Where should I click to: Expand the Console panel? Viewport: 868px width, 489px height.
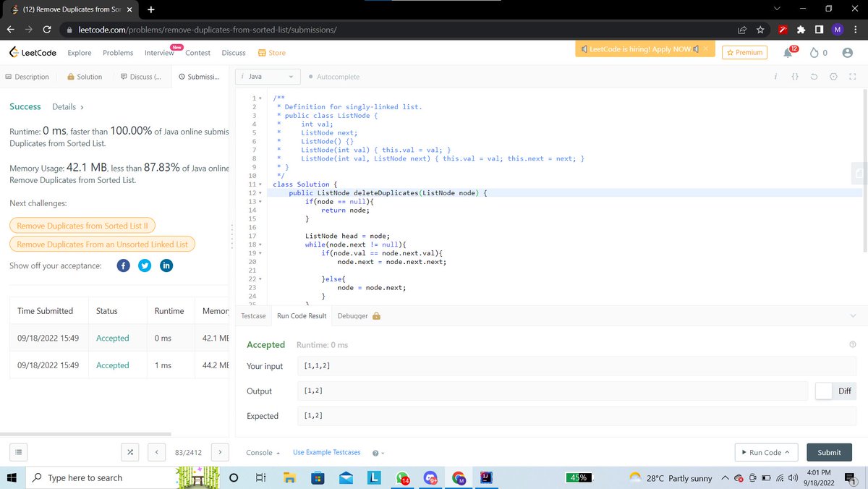[263, 453]
